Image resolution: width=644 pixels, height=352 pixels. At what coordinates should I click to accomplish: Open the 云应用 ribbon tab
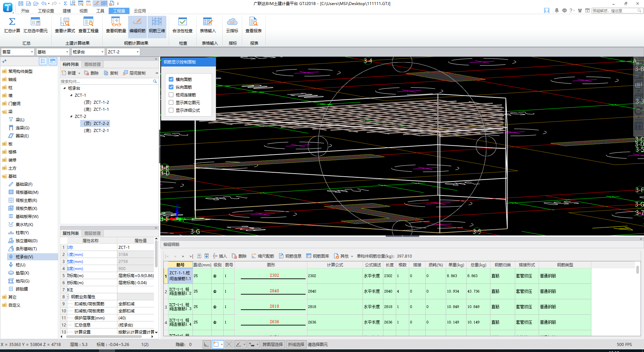point(140,11)
